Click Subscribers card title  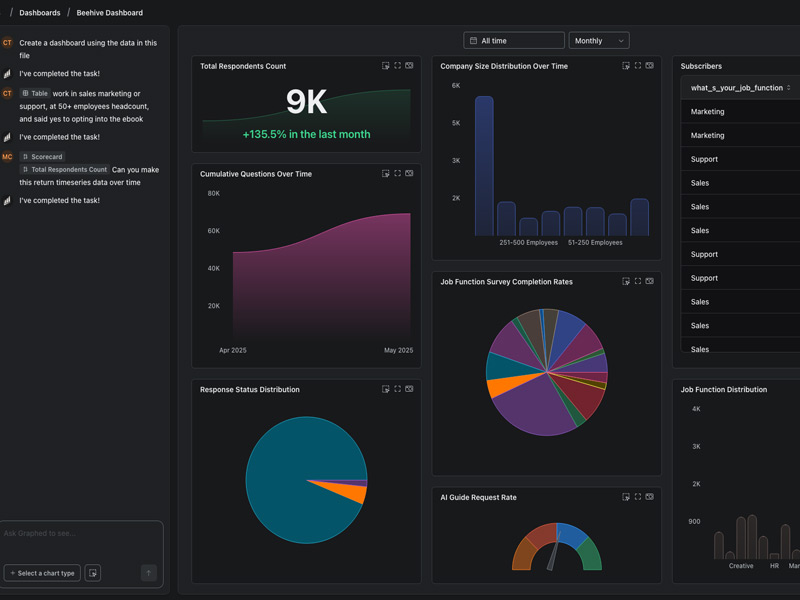[x=701, y=66]
